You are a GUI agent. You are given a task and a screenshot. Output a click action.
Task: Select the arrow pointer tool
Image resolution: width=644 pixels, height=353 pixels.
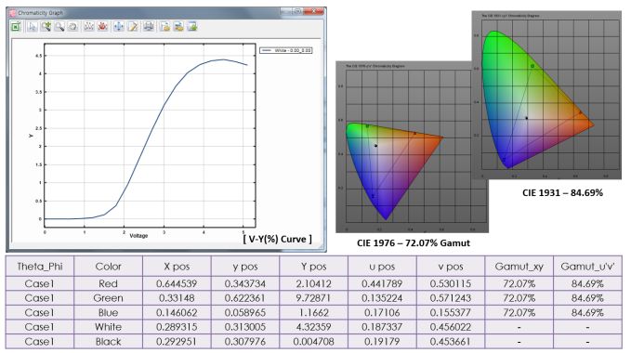[32, 27]
